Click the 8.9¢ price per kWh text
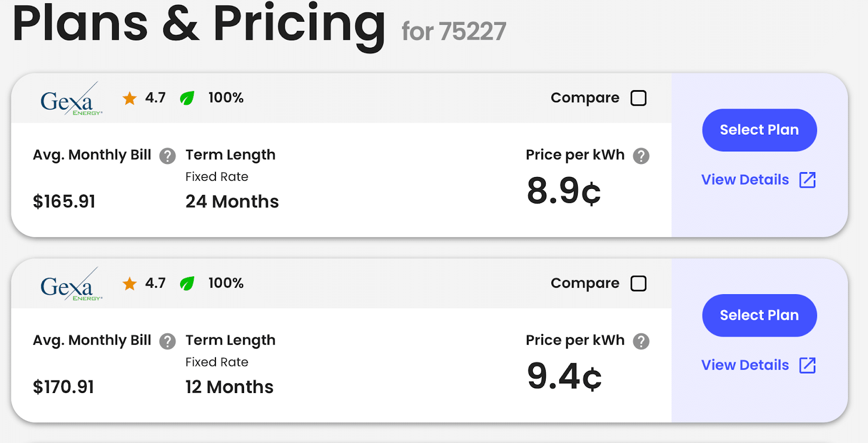The width and height of the screenshot is (868, 443). click(x=563, y=191)
